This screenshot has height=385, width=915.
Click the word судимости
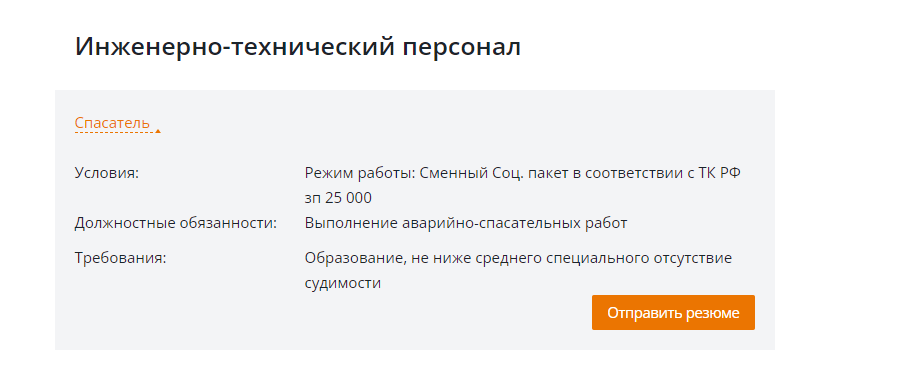click(343, 284)
